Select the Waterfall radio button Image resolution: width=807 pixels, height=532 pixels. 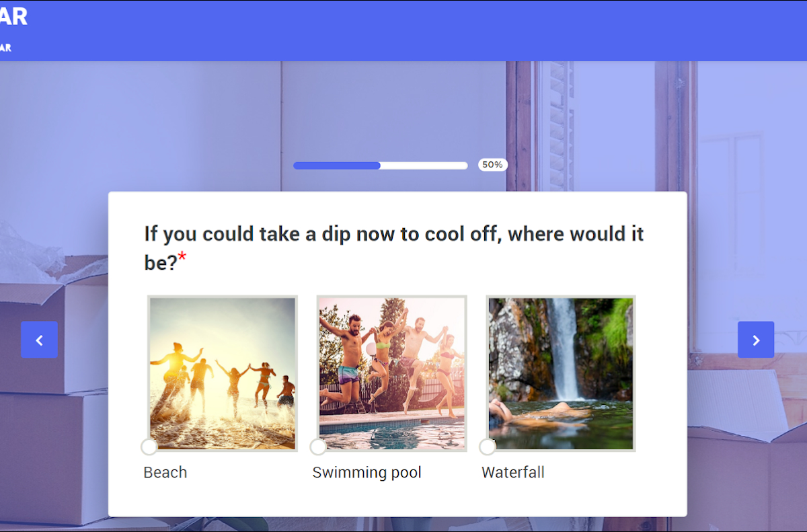pos(488,447)
